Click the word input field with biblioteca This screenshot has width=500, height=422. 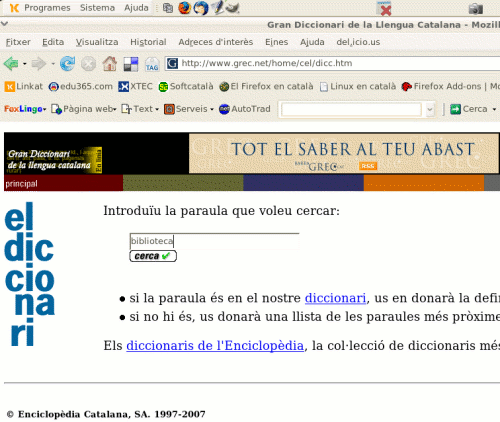point(214,241)
